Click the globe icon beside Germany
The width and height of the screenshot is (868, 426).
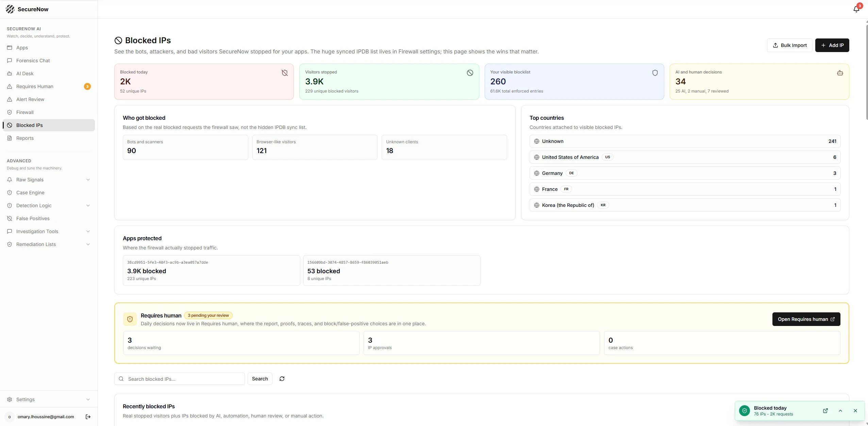pyautogui.click(x=537, y=173)
